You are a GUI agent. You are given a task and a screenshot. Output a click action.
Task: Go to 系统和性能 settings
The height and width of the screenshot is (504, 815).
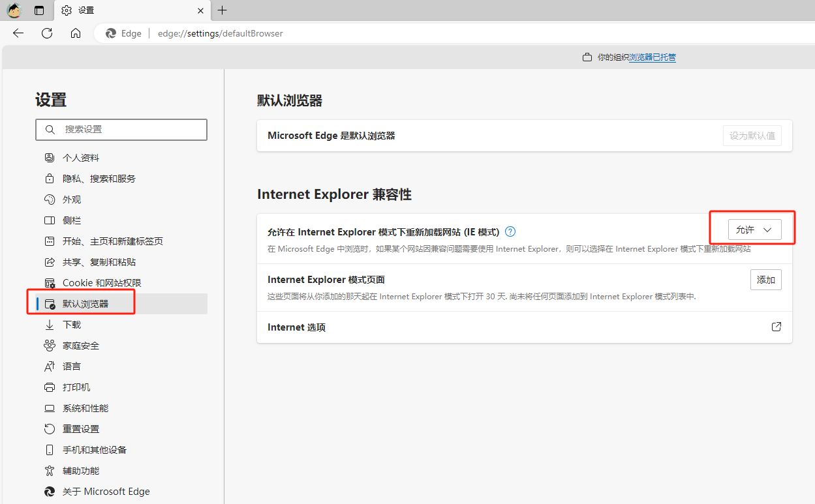tap(84, 408)
